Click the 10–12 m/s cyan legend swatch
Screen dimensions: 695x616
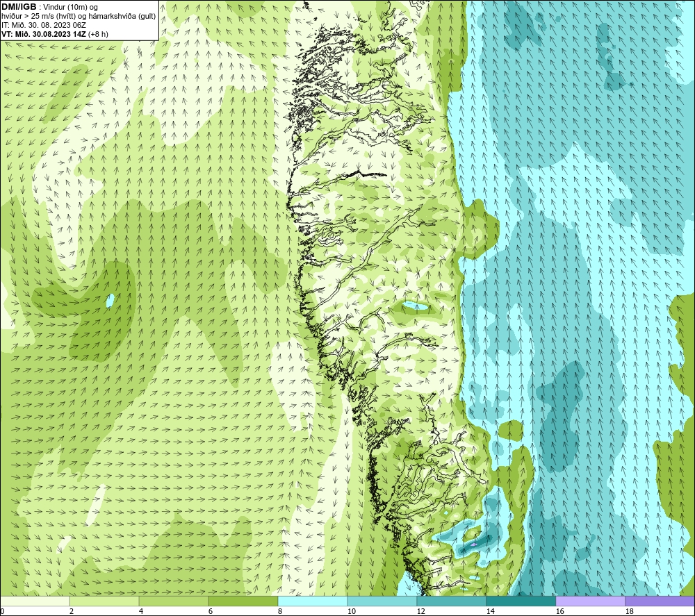[382, 601]
